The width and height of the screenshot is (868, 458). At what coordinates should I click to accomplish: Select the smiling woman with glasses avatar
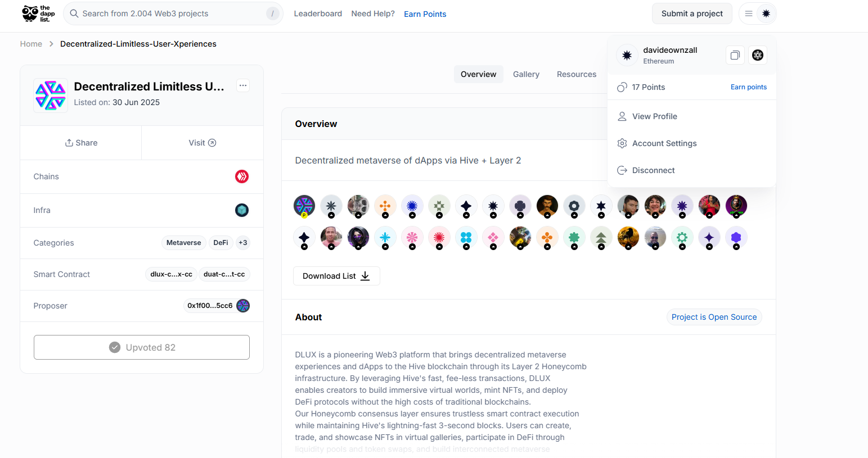(x=655, y=206)
